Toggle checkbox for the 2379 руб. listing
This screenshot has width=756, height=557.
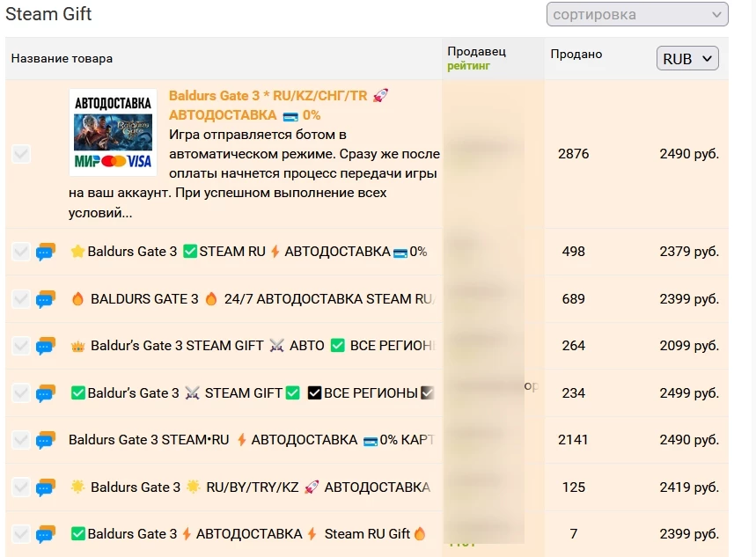click(x=21, y=252)
